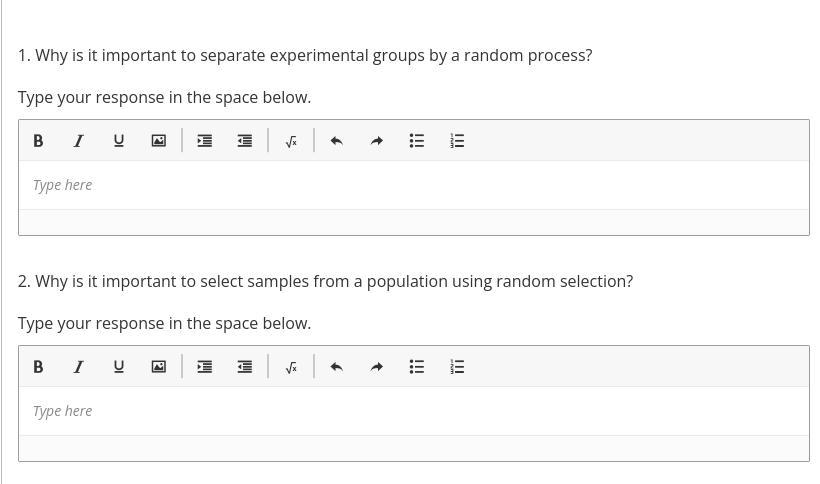Viewport: 820px width, 484px height.
Task: Insert image in question 1 editor
Action: 158,141
